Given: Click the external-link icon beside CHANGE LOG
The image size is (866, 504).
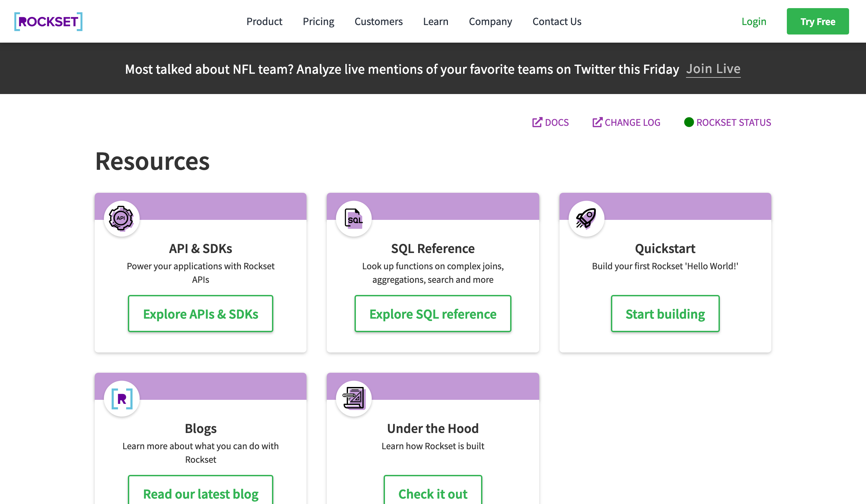Looking at the screenshot, I should [x=597, y=122].
